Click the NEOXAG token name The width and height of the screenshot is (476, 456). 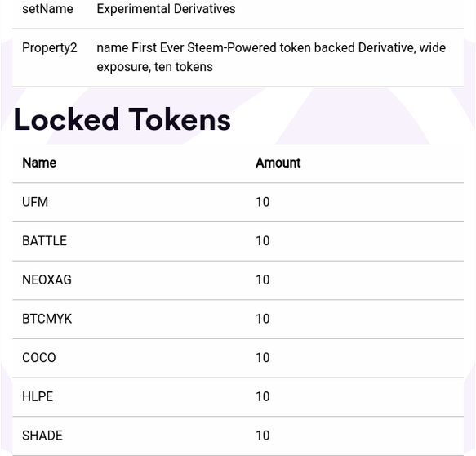[x=47, y=279]
